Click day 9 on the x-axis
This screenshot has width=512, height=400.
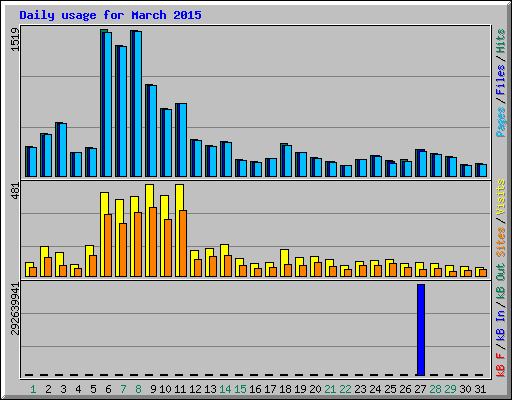click(x=153, y=389)
